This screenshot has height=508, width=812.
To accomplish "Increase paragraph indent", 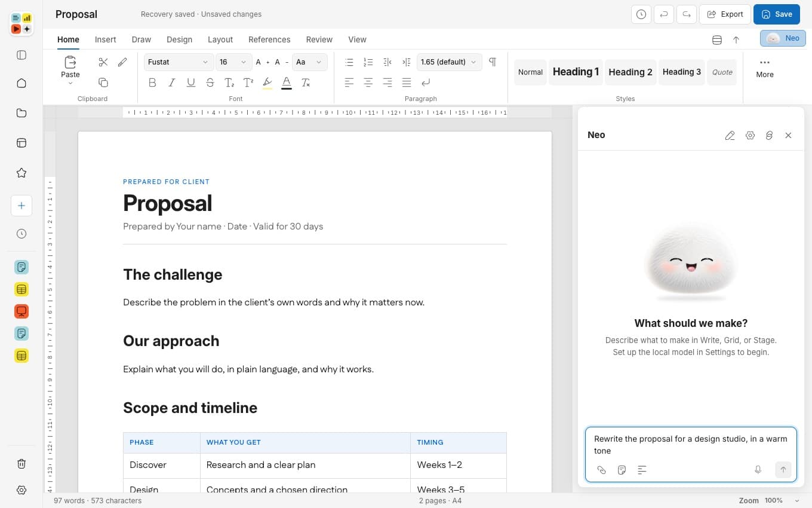I will pyautogui.click(x=407, y=62).
